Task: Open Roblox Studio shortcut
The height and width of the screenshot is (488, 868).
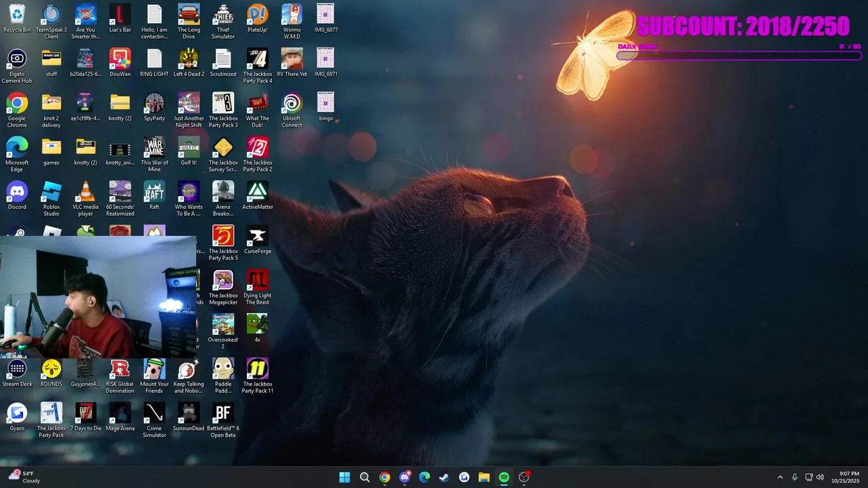Action: [x=52, y=198]
